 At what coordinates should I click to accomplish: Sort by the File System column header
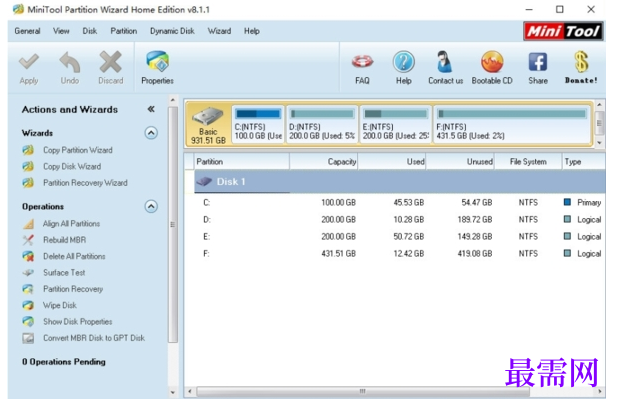point(528,162)
